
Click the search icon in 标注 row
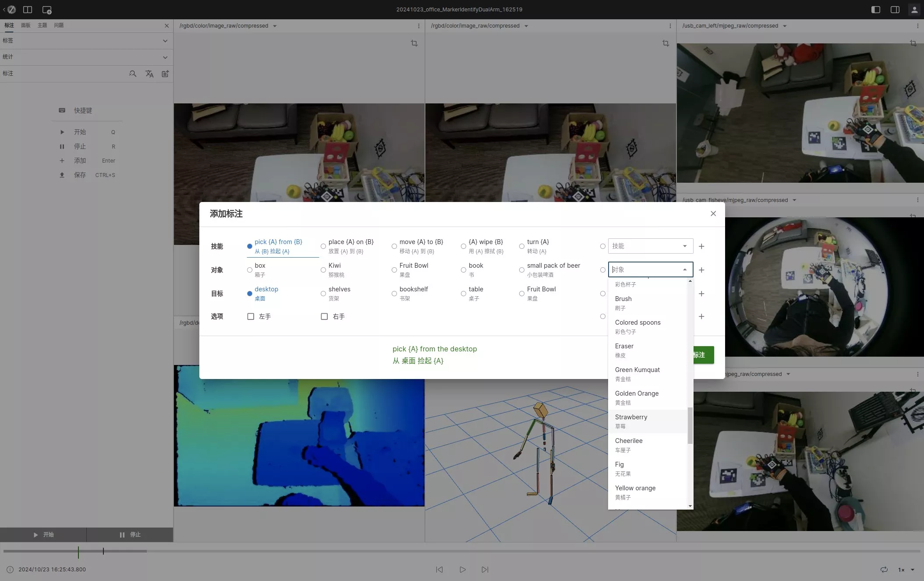point(133,74)
